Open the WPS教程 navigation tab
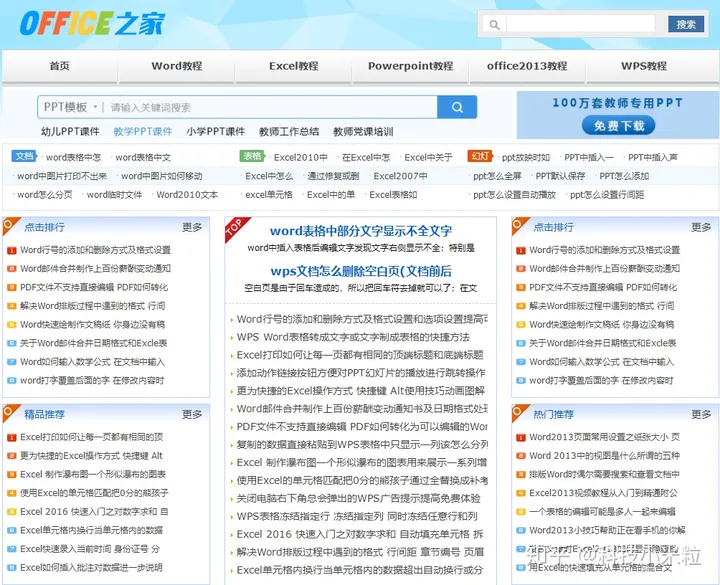This screenshot has height=585, width=720. click(644, 66)
